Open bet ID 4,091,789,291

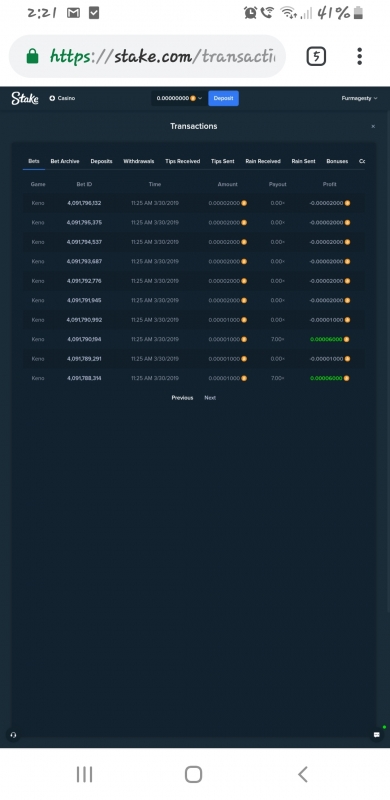(x=84, y=359)
